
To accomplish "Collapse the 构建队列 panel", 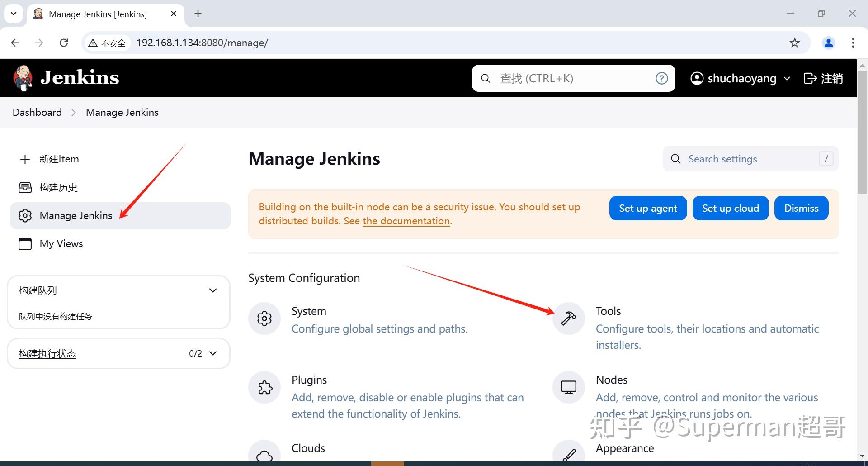I will (212, 290).
